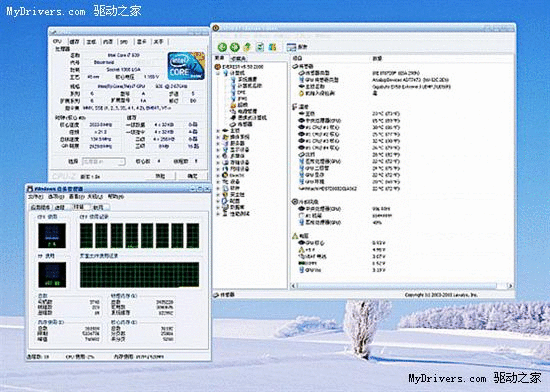
Task: Expand DirectX tree node in EVEREST
Action: click(218, 175)
